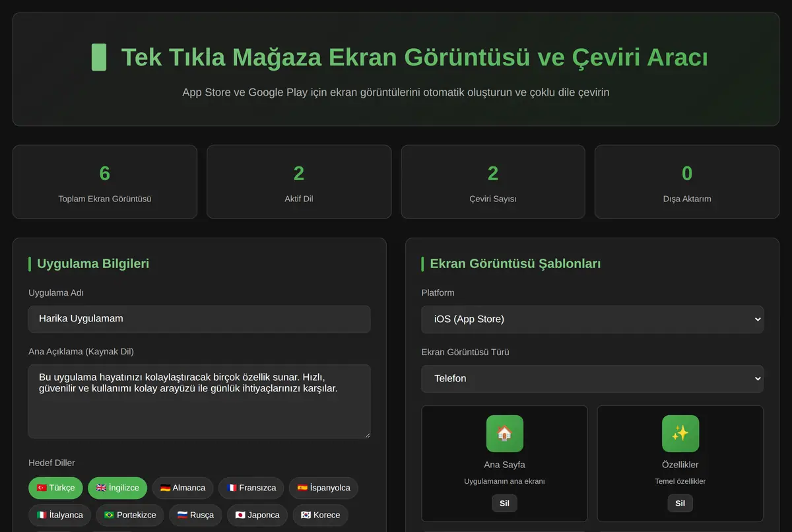Click the Özellikler sparkles icon
The image size is (792, 532).
680,434
